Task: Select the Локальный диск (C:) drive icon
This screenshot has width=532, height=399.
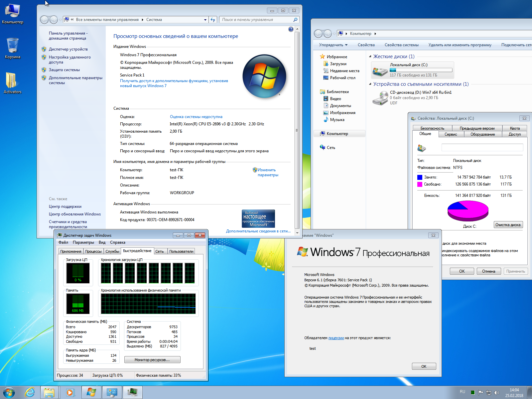Action: pyautogui.click(x=380, y=70)
